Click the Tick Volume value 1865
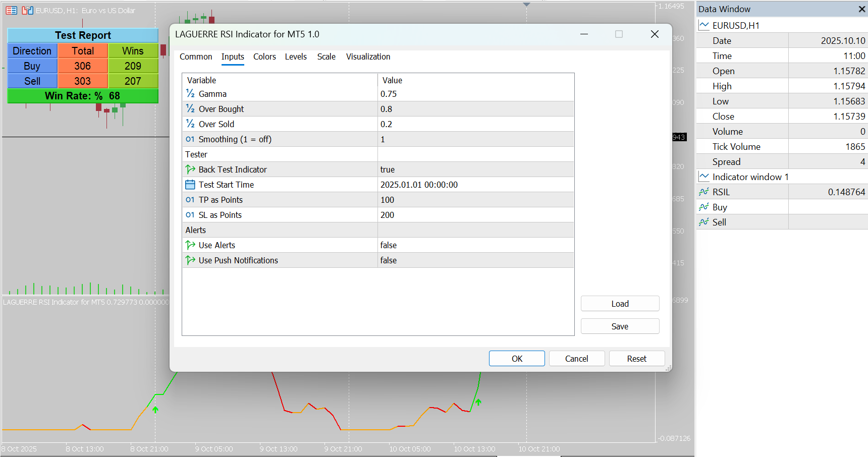 (x=855, y=146)
